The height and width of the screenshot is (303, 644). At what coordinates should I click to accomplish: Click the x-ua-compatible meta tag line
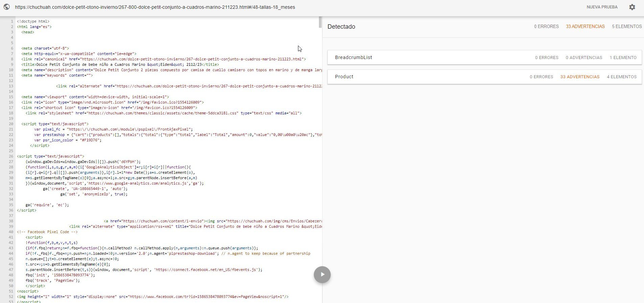[x=79, y=54]
